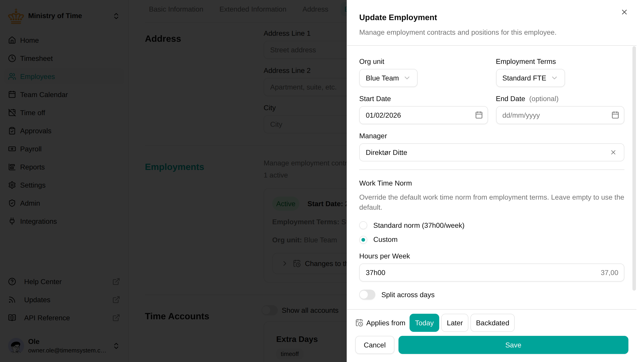The width and height of the screenshot is (644, 362).
Task: Click the Cancel button
Action: 375,345
